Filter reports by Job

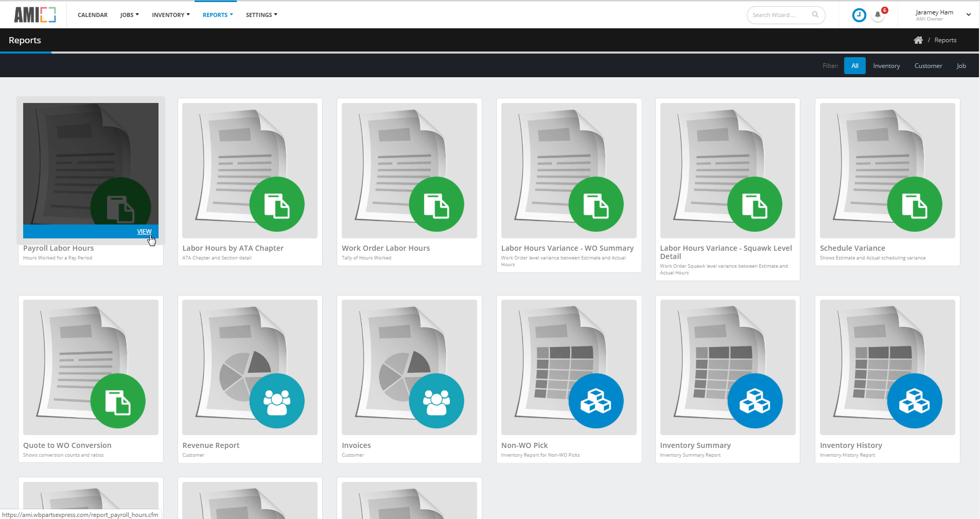(961, 66)
